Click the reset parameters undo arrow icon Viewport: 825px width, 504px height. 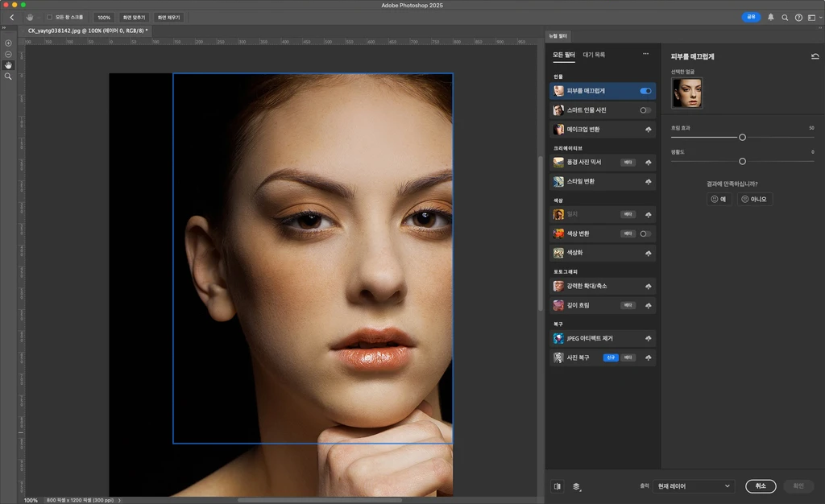point(815,56)
